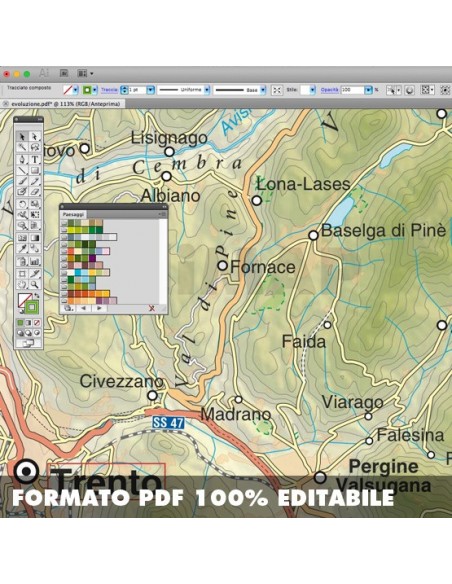Open Opacità transparency panel link

[x=330, y=90]
